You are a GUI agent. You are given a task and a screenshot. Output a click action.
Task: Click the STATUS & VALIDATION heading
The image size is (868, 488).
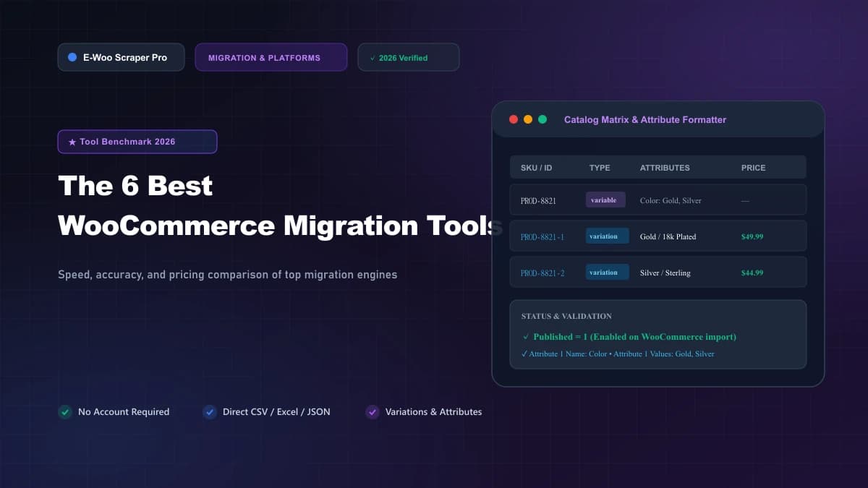pos(566,316)
